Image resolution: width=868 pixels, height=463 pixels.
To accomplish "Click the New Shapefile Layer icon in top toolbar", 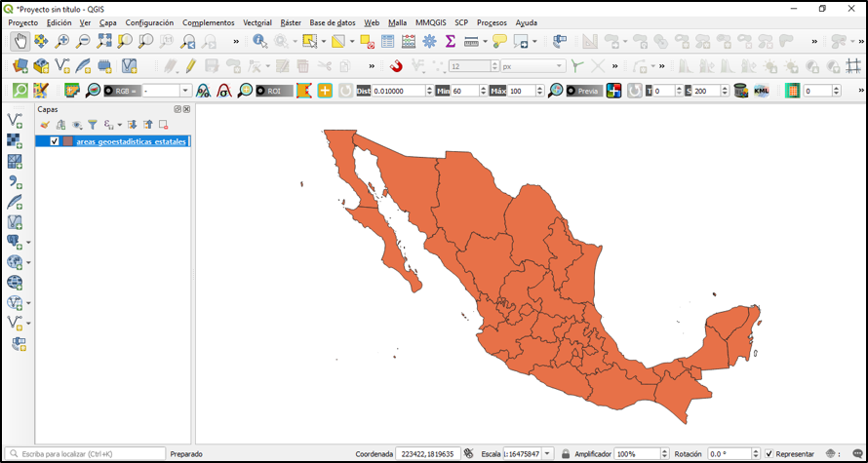I will [x=62, y=66].
